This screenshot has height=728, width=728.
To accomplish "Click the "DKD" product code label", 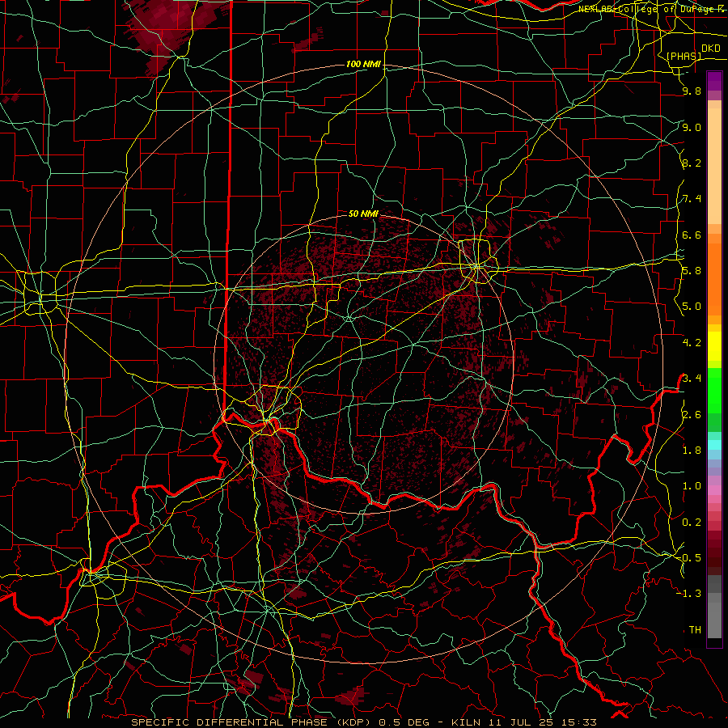I will 711,49.
